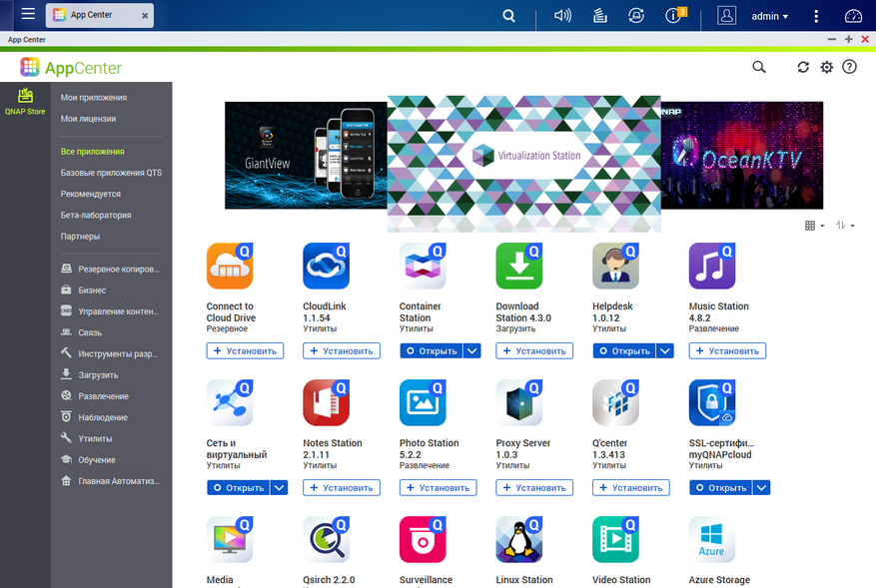Select Все приложения category

[x=92, y=152]
